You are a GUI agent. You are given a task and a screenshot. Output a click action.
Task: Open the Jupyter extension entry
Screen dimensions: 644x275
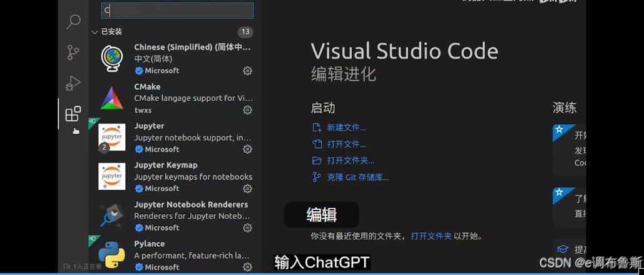click(x=175, y=137)
